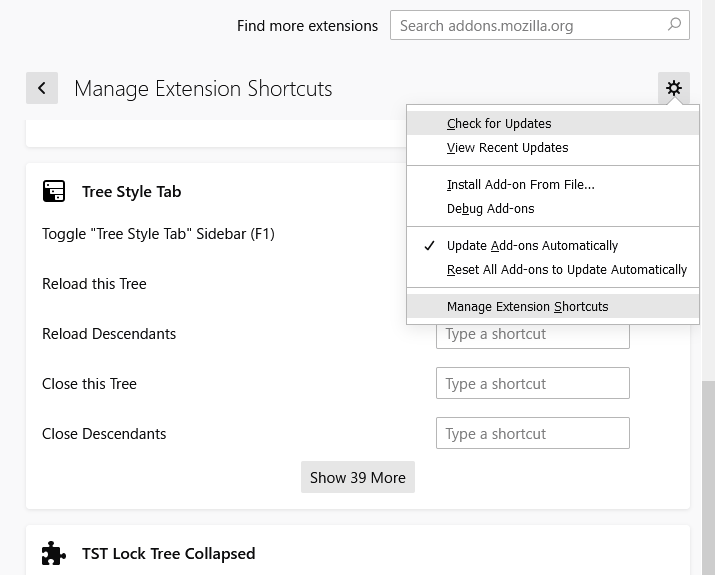
Task: Click Close Descendants shortcut field
Action: [x=533, y=433]
